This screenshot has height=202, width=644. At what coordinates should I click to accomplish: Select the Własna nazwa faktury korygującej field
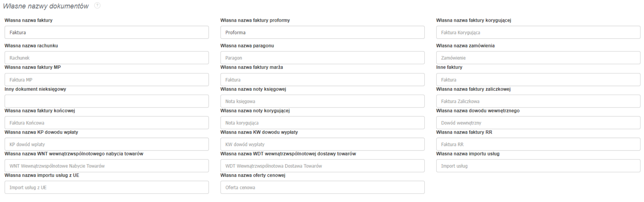tap(538, 32)
